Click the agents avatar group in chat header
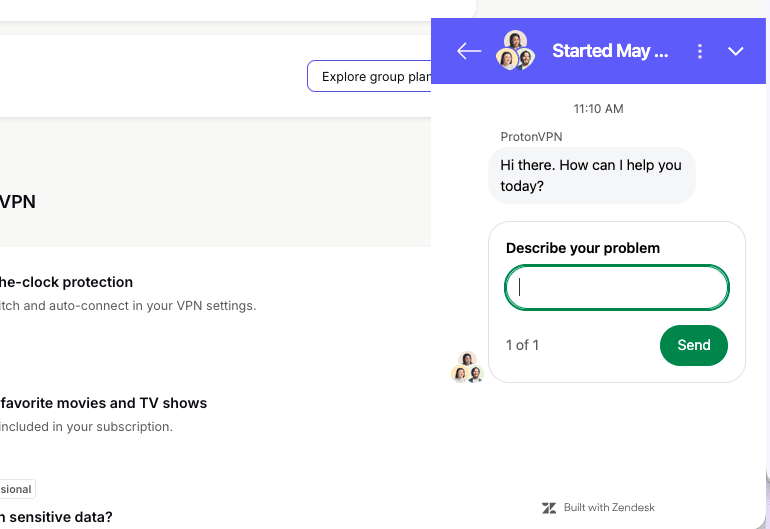This screenshot has width=770, height=529. click(x=515, y=51)
